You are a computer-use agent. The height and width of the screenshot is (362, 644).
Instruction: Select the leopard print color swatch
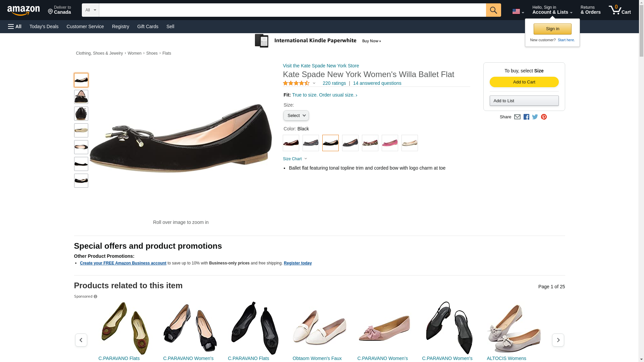370,143
